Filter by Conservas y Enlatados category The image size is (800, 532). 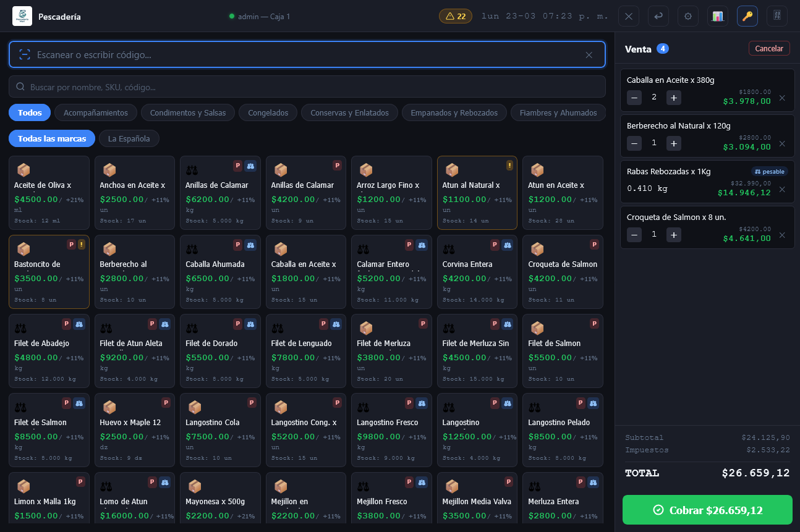349,113
